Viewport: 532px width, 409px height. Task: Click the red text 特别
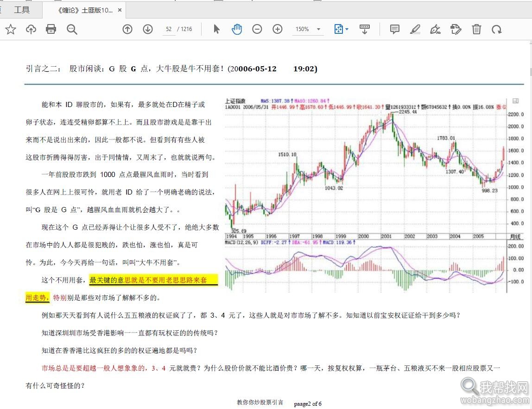[x=60, y=297]
